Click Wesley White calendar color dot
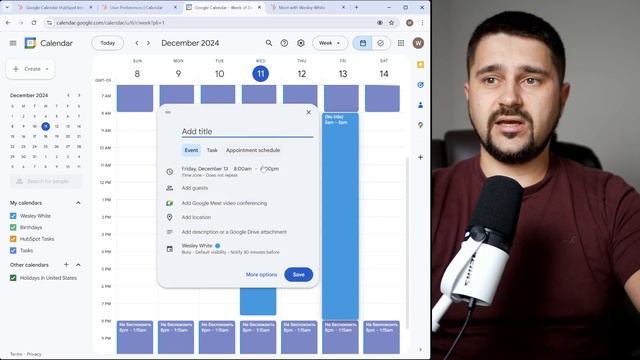Image resolution: width=640 pixels, height=360 pixels. pos(218,246)
